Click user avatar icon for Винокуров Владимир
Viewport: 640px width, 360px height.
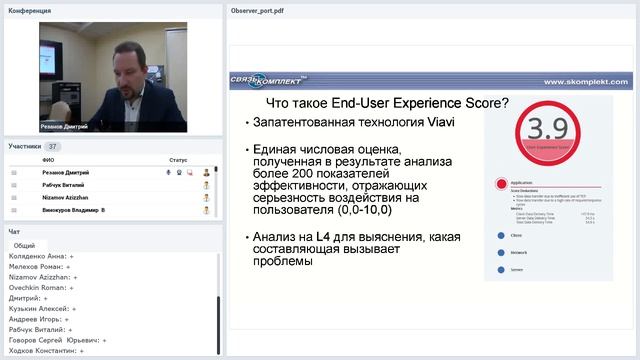(x=206, y=211)
